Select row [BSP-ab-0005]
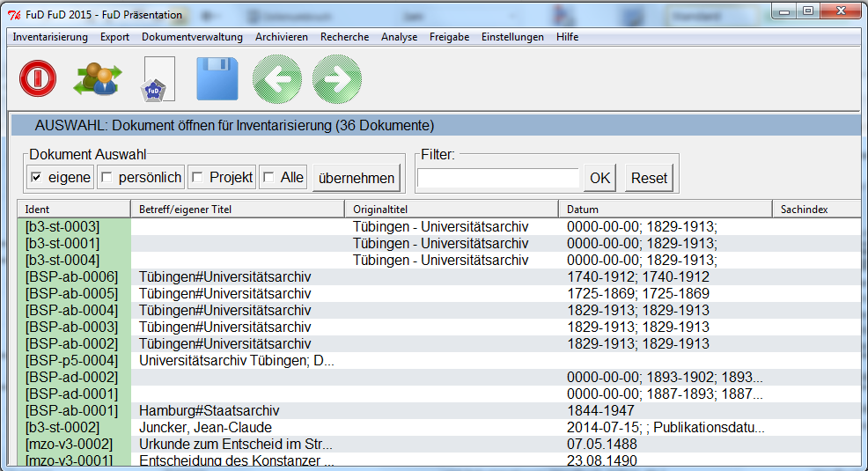Viewport: 868px width, 471px height. tap(439, 293)
